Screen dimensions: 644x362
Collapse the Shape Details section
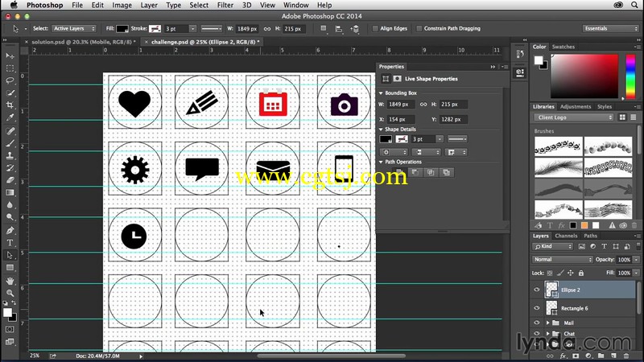[381, 130]
